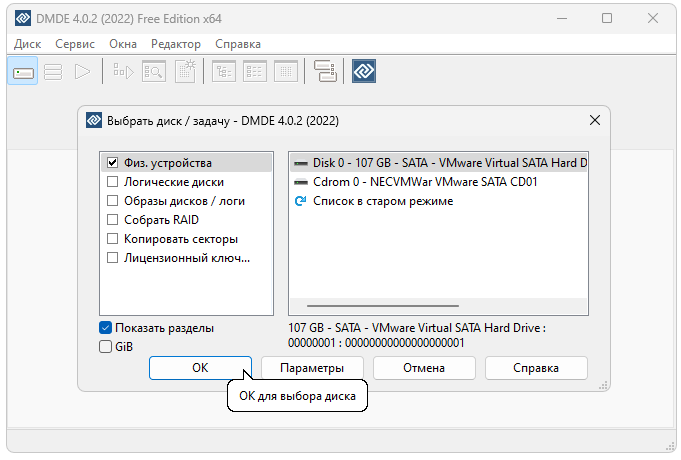Check the Образы дисков / логи option
This screenshot has width=681, height=460.
[112, 201]
